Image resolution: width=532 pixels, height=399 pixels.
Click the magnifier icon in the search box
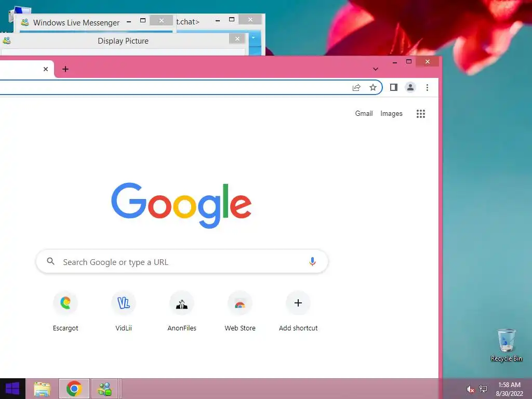click(x=50, y=261)
